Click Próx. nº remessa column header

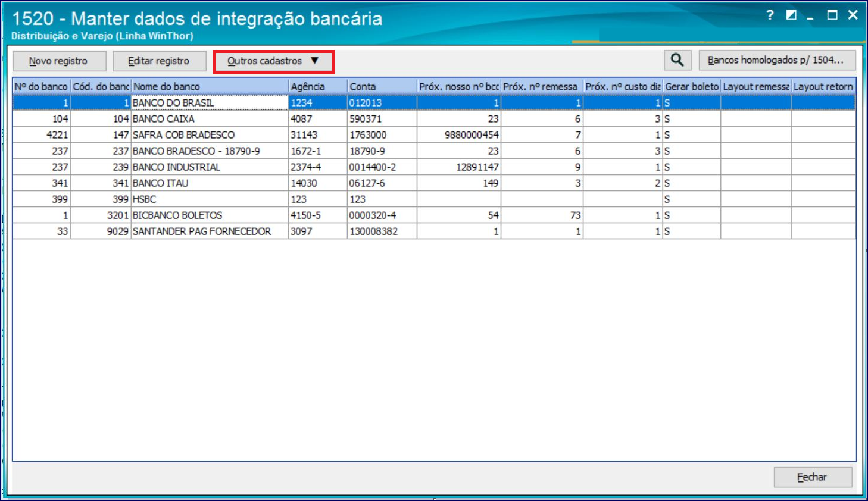pos(542,87)
